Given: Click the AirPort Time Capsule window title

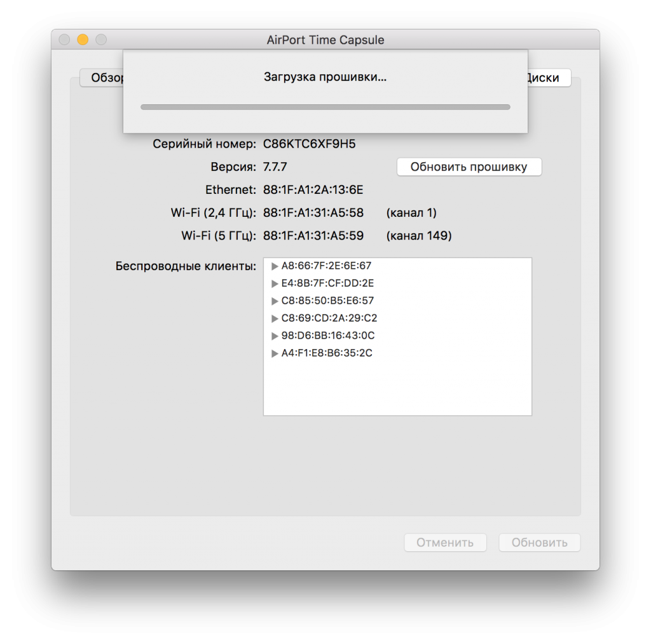Looking at the screenshot, I should [x=325, y=40].
